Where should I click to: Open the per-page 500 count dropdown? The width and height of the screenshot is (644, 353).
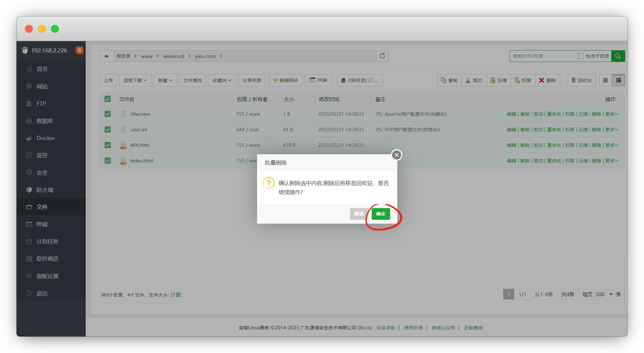(x=604, y=294)
